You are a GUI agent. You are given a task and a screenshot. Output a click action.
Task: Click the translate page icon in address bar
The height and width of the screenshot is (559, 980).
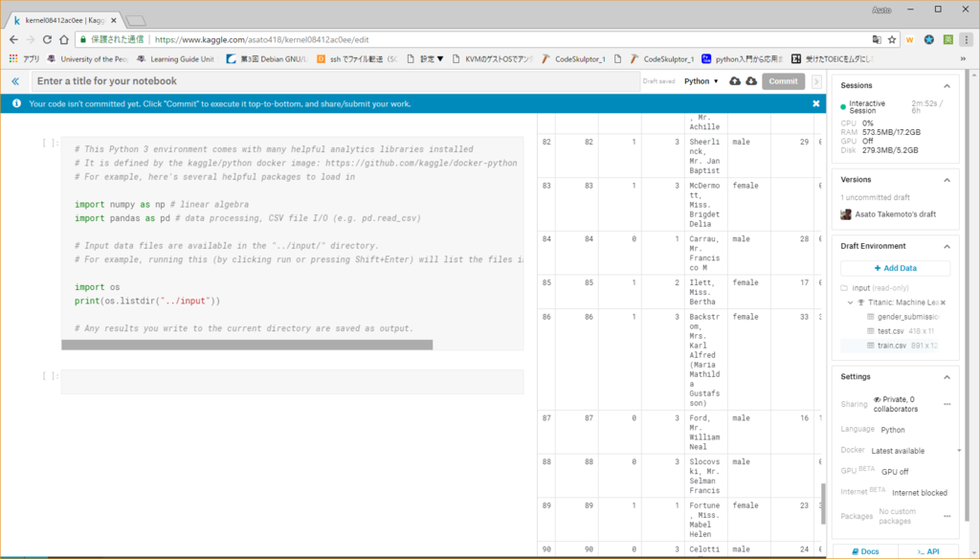[877, 39]
